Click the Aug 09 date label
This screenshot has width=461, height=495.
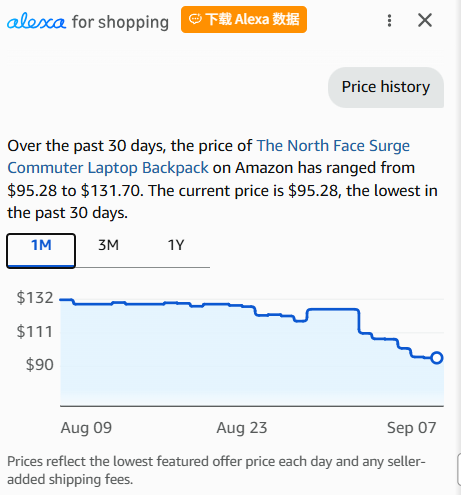86,428
